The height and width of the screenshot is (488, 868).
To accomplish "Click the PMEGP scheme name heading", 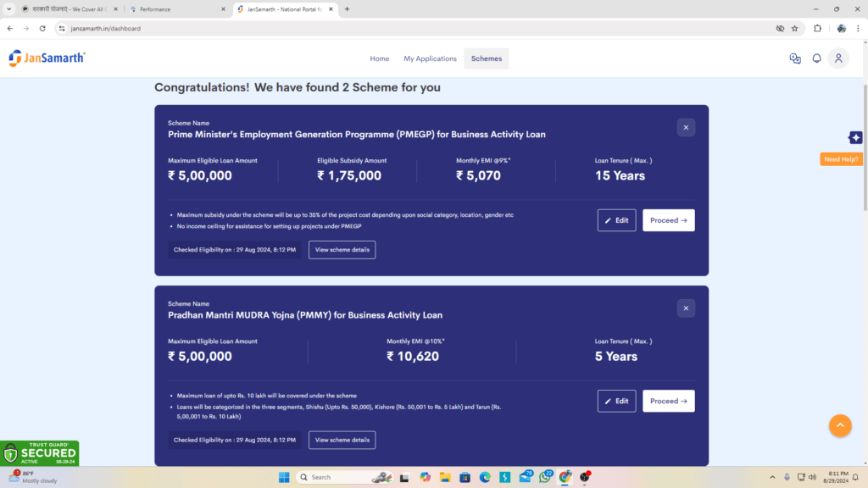I will 357,135.
